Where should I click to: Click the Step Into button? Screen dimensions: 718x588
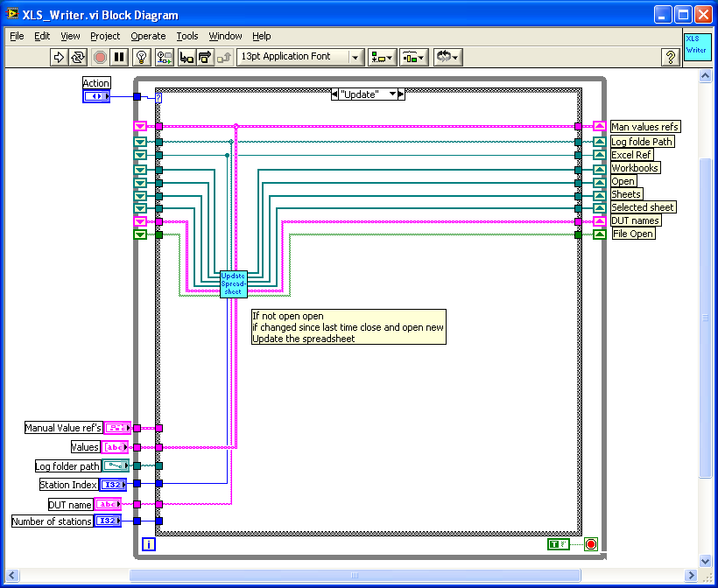pos(186,57)
